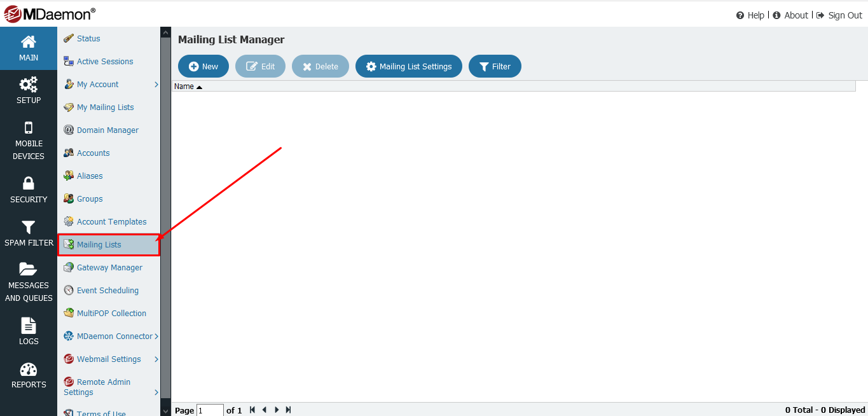Open the SETUP gears section
Image resolution: width=868 pixels, height=416 pixels.
tap(29, 84)
